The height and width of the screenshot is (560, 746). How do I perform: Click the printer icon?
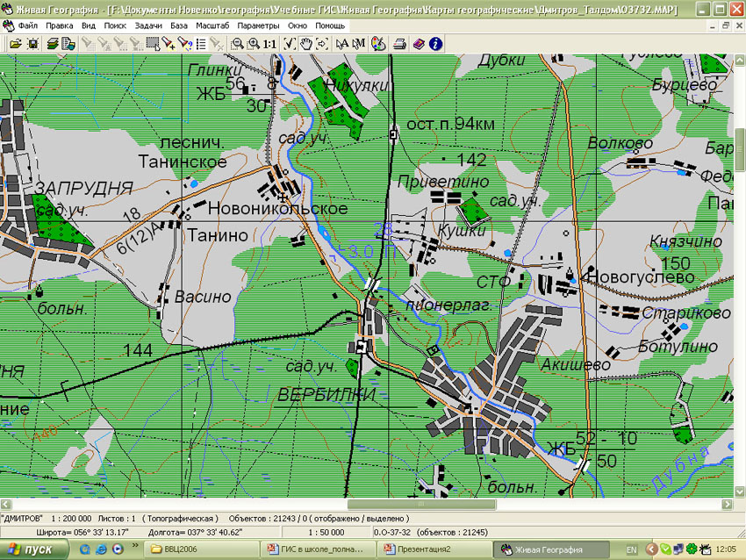tap(399, 43)
